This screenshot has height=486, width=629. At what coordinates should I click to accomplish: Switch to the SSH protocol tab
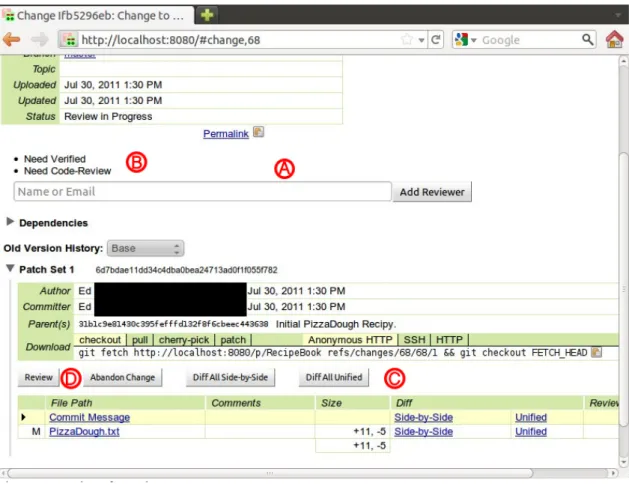click(x=414, y=340)
